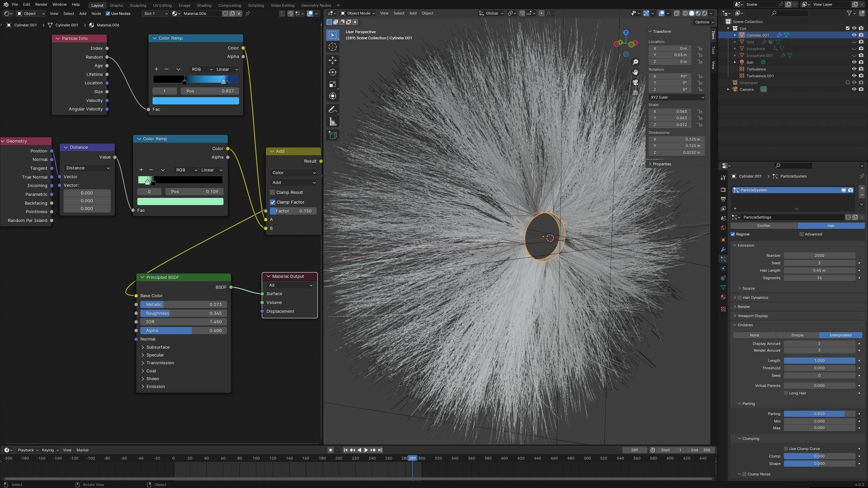Screen dimensions: 868x488
Task: Select the Measure ruler tool
Action: 333,122
